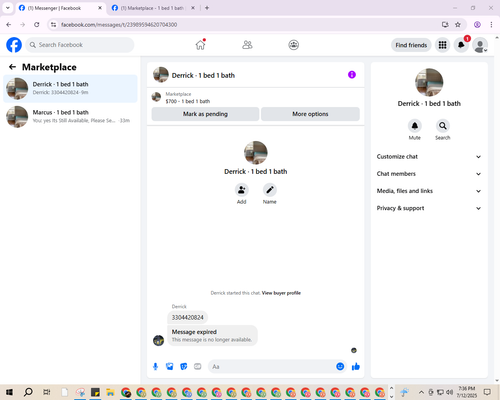Close the Marketplace browser tab
The image size is (500, 400).
[x=193, y=8]
